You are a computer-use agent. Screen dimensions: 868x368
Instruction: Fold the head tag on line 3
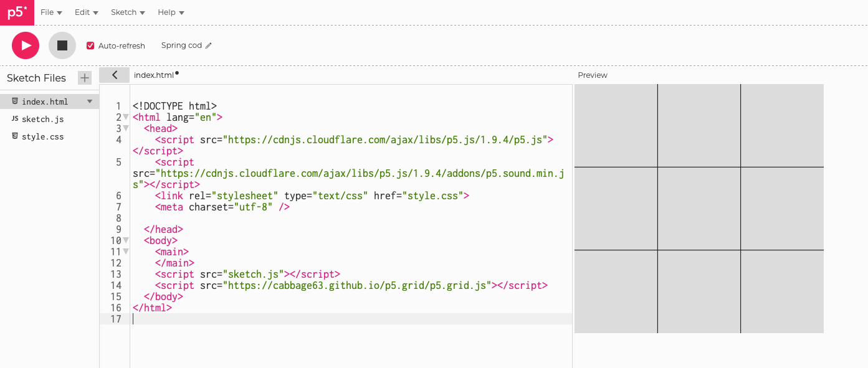coord(126,128)
